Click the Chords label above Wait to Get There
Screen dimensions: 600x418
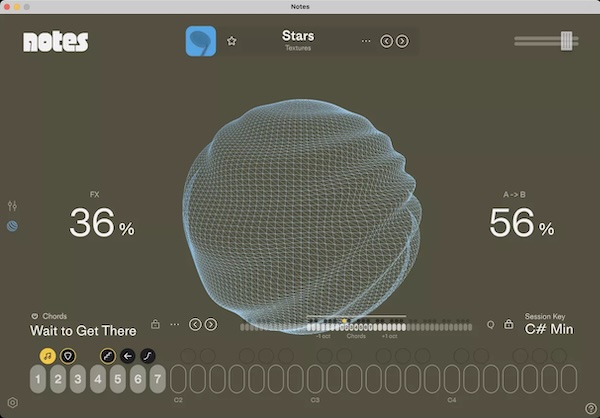click(x=55, y=316)
